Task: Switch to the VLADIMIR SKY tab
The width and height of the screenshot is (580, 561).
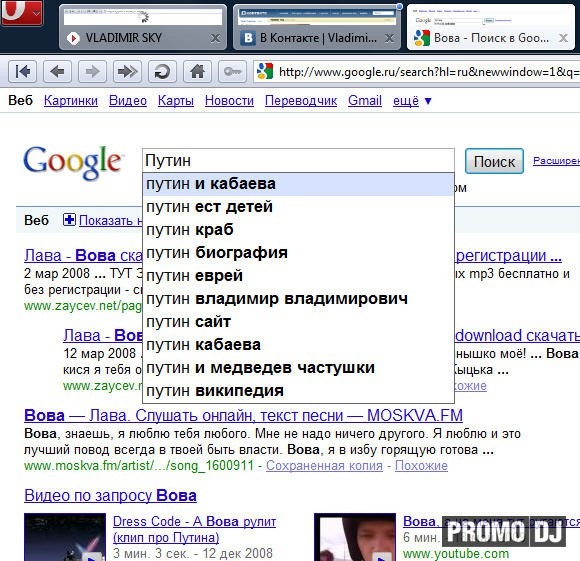Action: point(143,27)
